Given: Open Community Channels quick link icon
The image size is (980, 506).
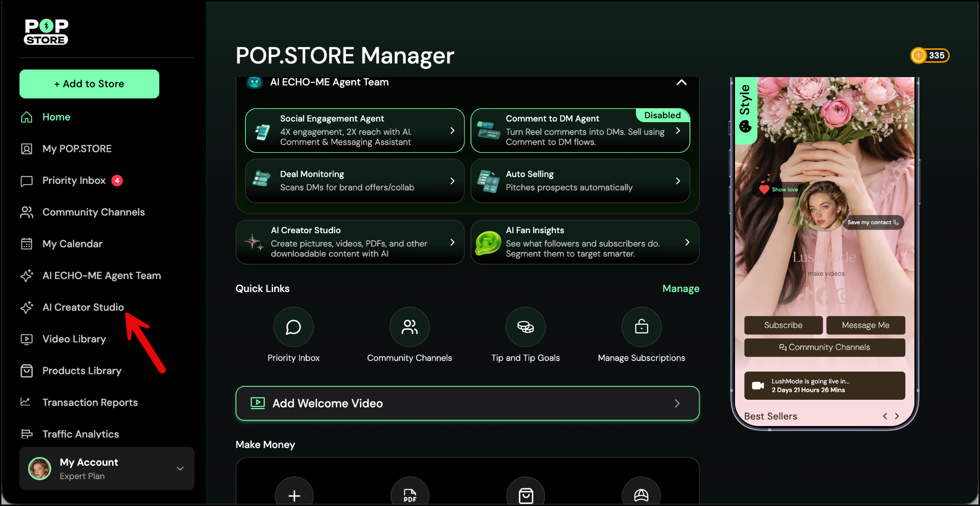Looking at the screenshot, I should click(x=409, y=327).
